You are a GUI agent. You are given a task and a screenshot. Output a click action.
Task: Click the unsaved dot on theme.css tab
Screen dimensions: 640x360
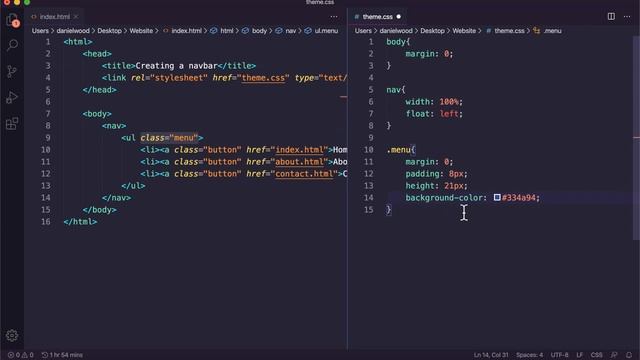[x=399, y=17]
